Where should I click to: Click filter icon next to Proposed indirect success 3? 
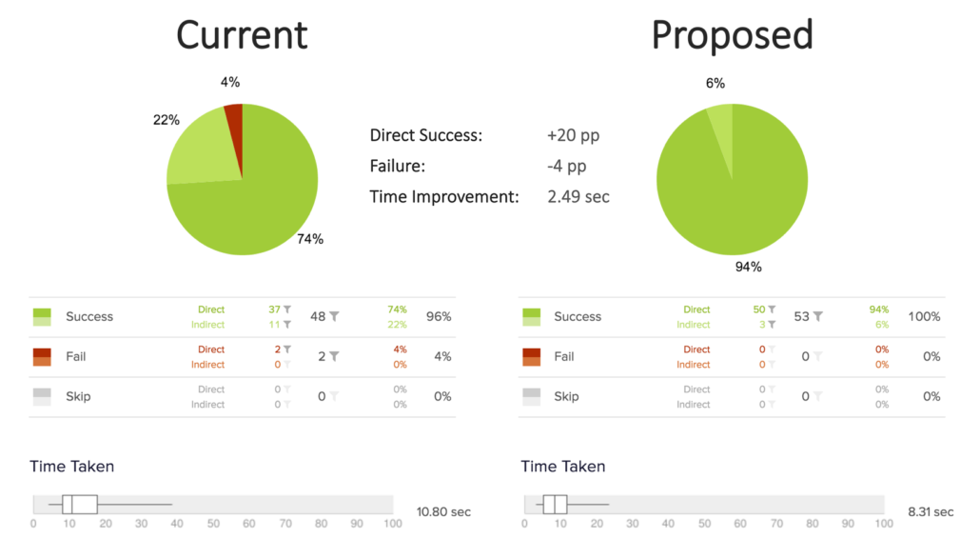(x=772, y=325)
